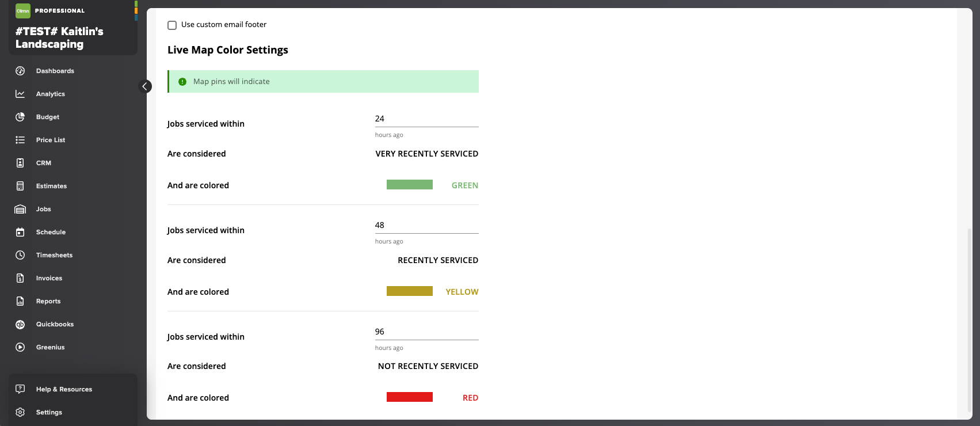Screen dimensions: 980x426
Task: Click the Settings gear icon
Action: (20, 412)
